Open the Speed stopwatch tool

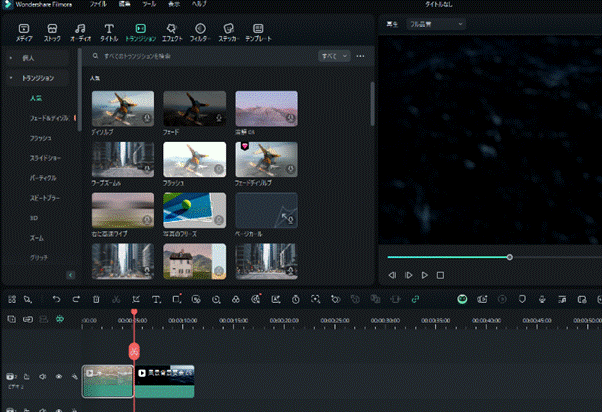[x=295, y=299]
